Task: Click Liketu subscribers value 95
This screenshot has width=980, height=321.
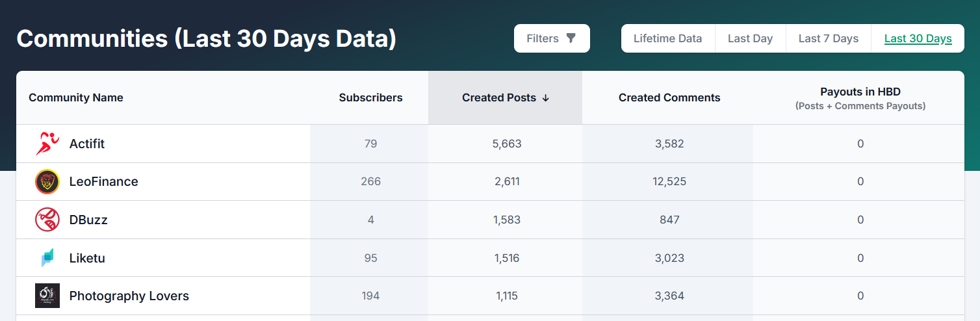Action: pyautogui.click(x=371, y=258)
